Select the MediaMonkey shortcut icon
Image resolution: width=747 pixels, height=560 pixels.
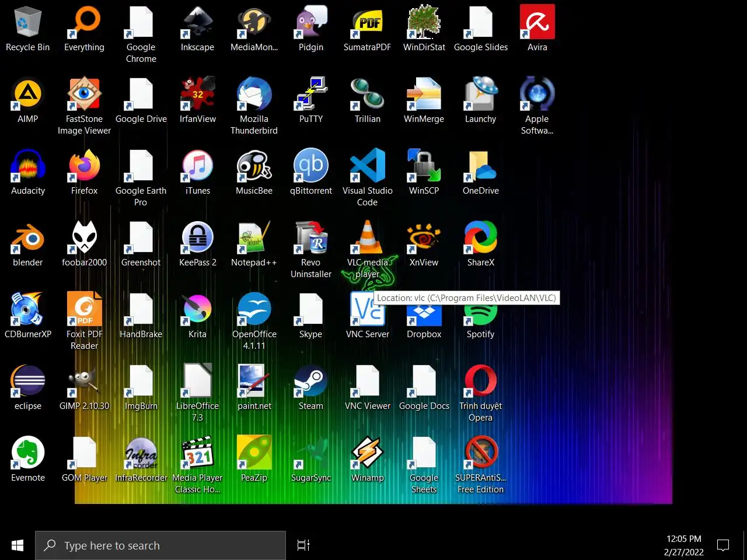pyautogui.click(x=254, y=22)
